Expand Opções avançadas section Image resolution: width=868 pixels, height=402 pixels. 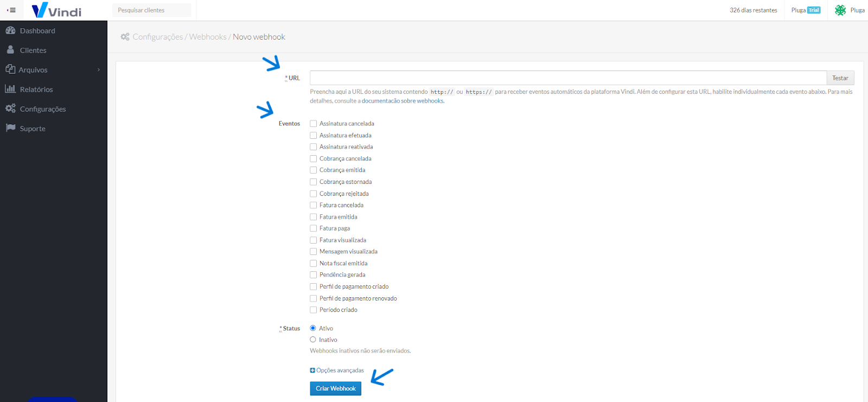point(337,371)
